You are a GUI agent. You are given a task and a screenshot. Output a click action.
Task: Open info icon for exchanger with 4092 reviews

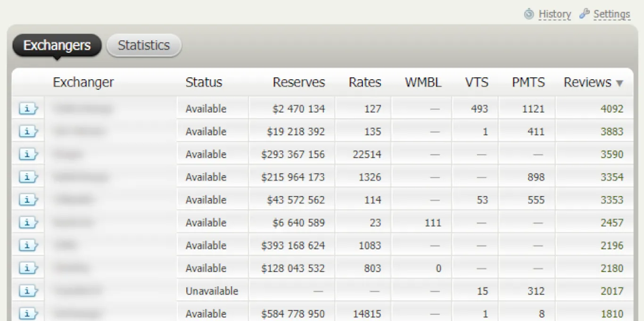click(28, 109)
